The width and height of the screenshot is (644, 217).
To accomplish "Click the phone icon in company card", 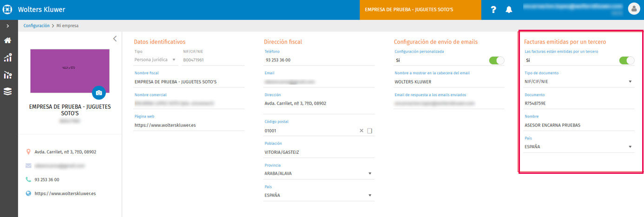I will pyautogui.click(x=28, y=179).
